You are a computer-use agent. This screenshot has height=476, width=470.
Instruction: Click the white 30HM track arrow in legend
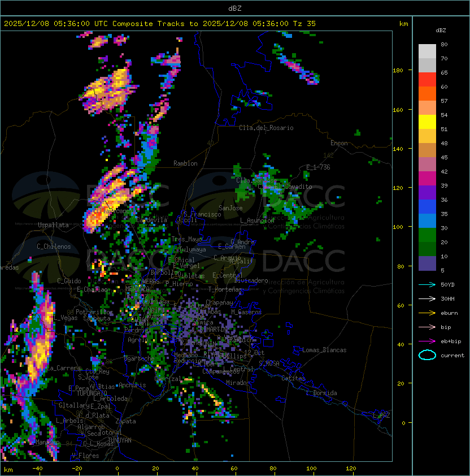[427, 298]
